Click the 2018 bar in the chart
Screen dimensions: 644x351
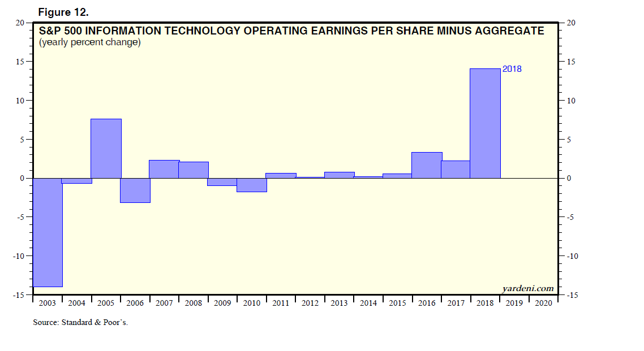(x=485, y=123)
